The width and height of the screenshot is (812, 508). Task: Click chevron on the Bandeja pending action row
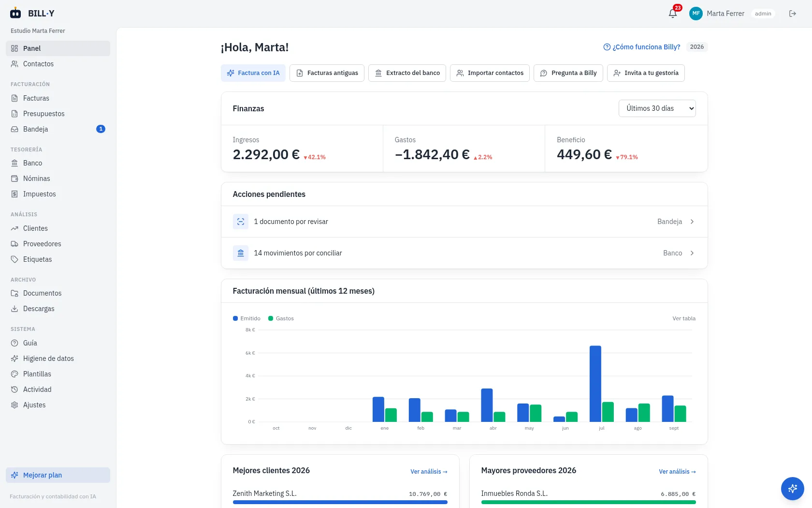pyautogui.click(x=692, y=222)
